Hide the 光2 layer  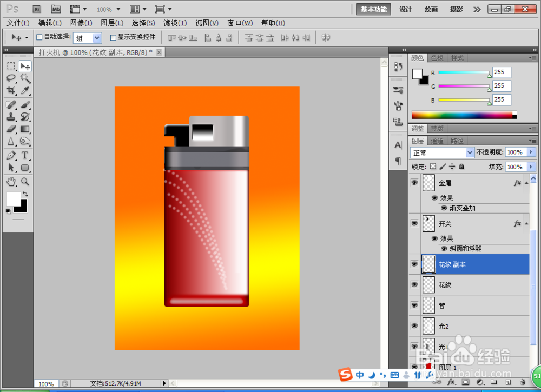414,326
